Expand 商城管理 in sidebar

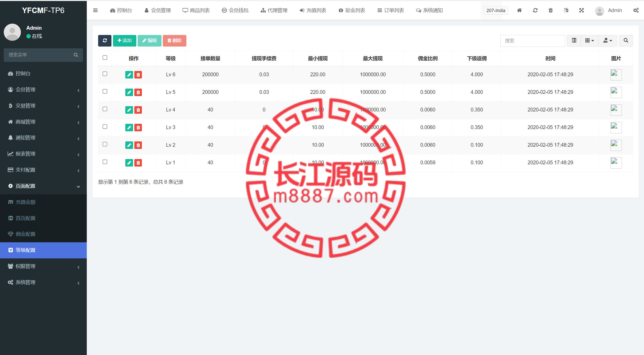43,122
